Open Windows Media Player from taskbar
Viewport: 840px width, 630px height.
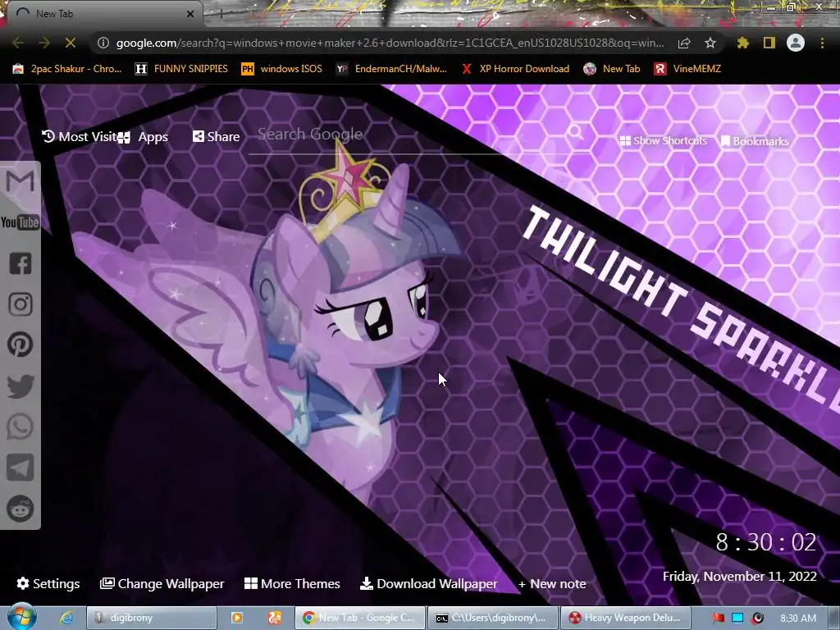coord(236,618)
